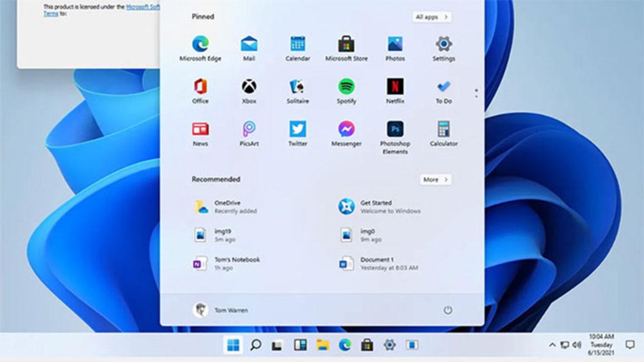Screen dimensions: 644x362
Task: Launch the Mail app
Action: coord(248,45)
